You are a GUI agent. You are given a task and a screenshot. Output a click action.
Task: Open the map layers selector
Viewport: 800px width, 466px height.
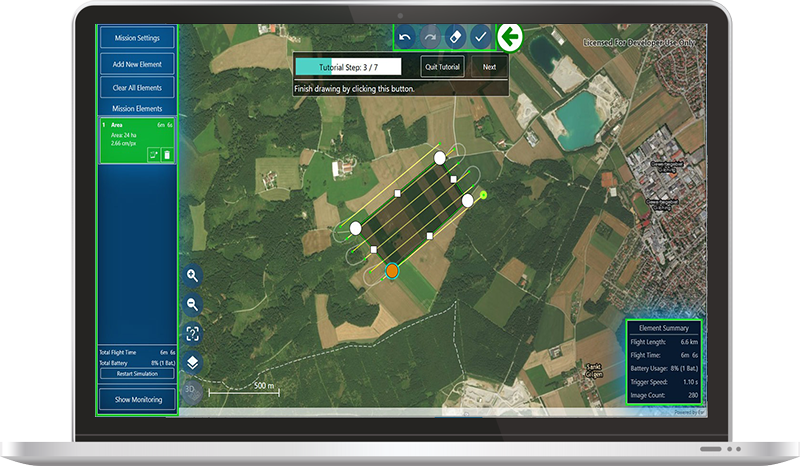(192, 363)
